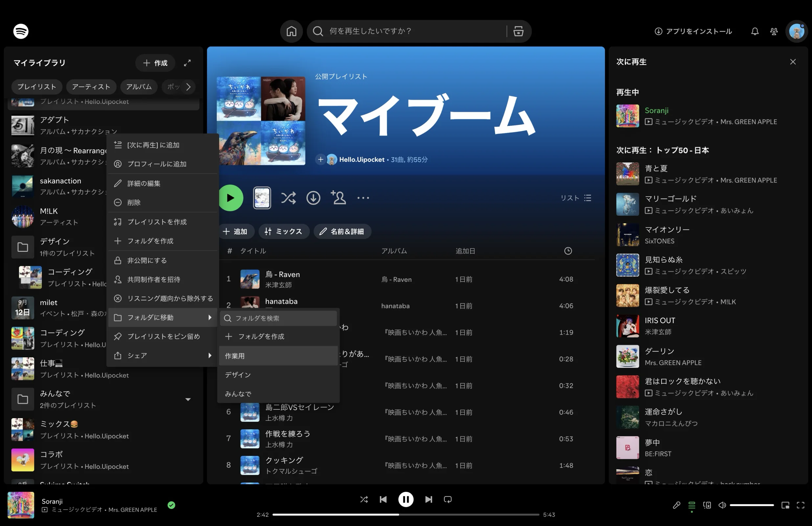
Task: Close the 次に再生 queue panel
Action: pos(793,62)
